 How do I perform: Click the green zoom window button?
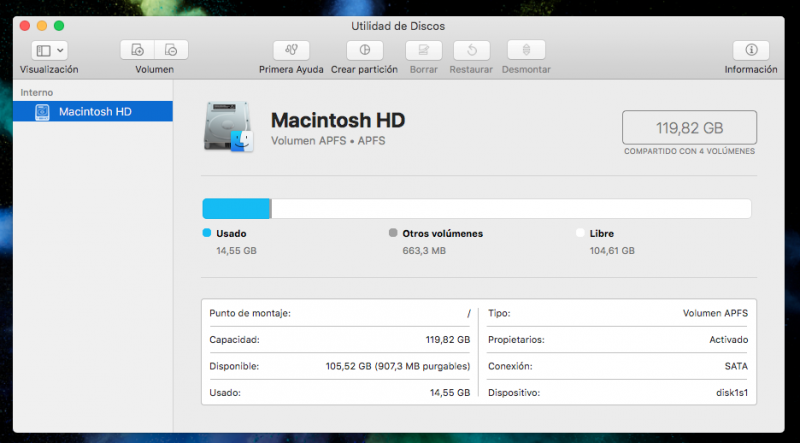point(59,25)
